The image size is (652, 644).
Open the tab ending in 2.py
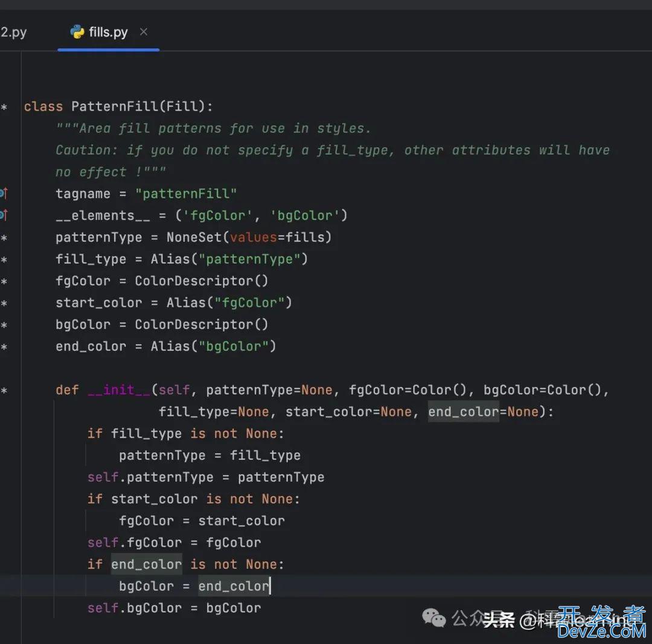(13, 32)
